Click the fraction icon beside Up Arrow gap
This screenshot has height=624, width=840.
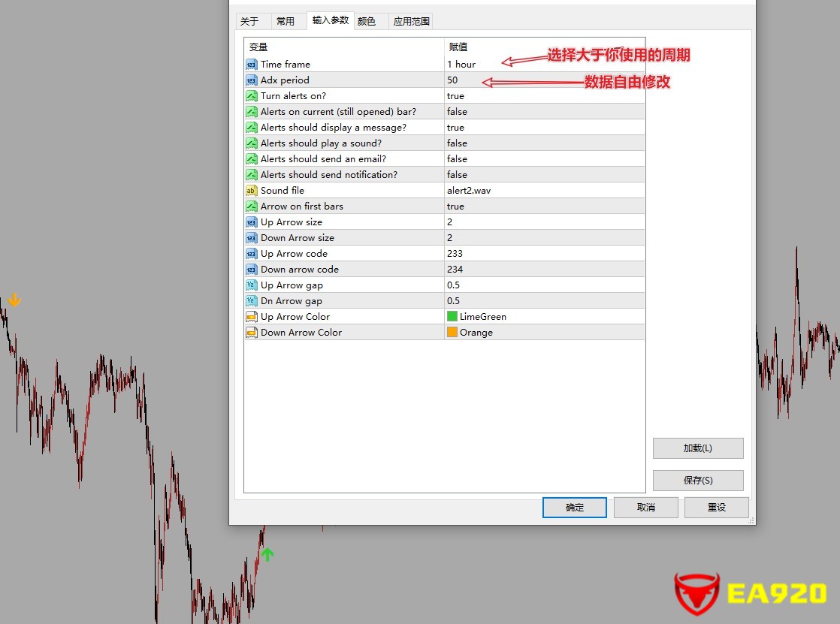point(252,285)
